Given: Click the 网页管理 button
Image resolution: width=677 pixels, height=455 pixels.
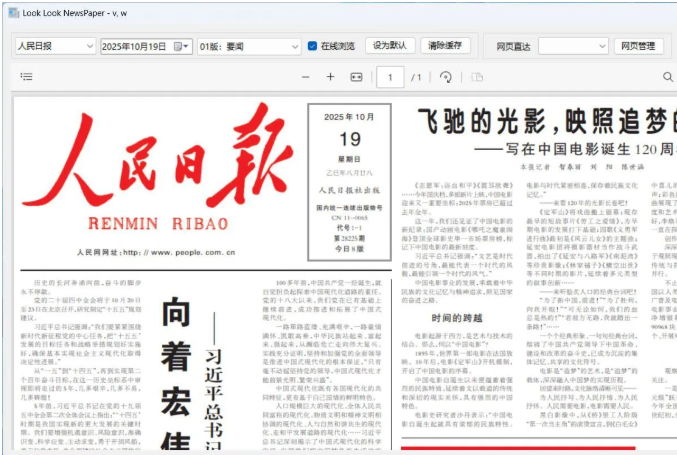Looking at the screenshot, I should 638,46.
